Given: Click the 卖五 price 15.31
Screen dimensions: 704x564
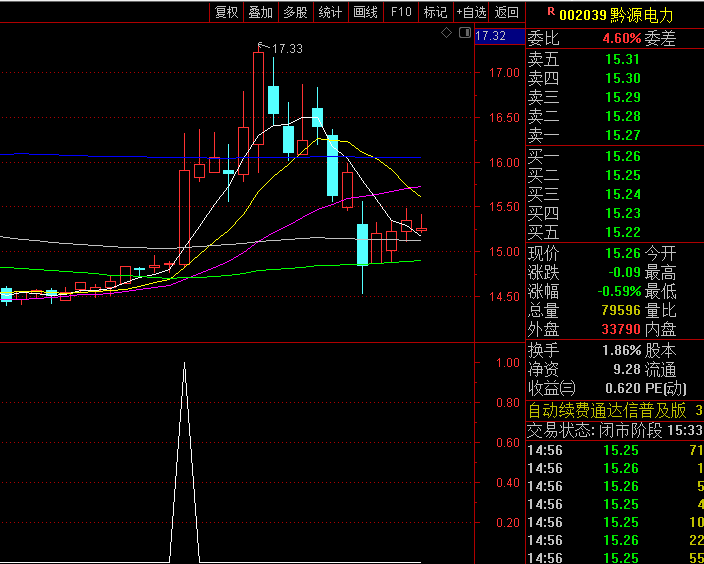Looking at the screenshot, I should point(622,59).
